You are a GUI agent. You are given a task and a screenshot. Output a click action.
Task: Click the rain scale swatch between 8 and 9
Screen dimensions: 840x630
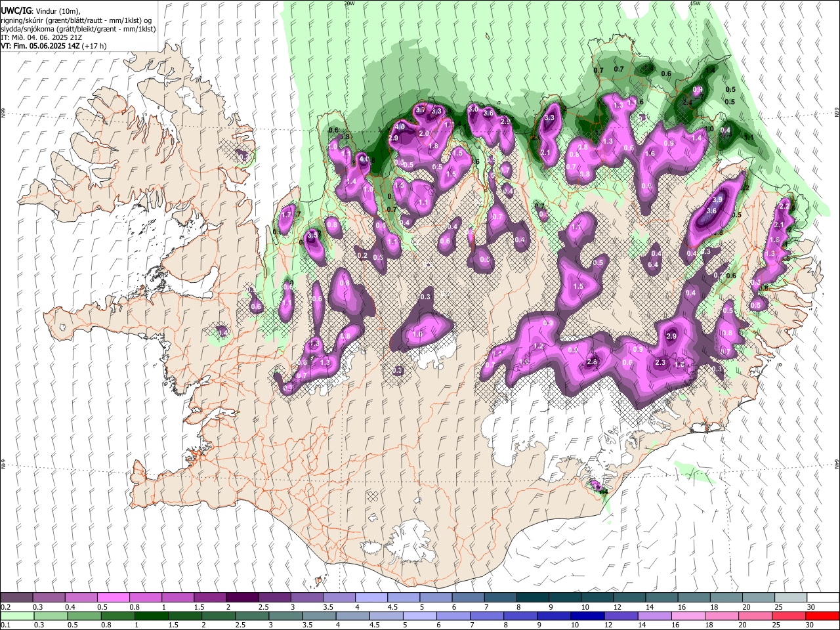pyautogui.click(x=519, y=616)
